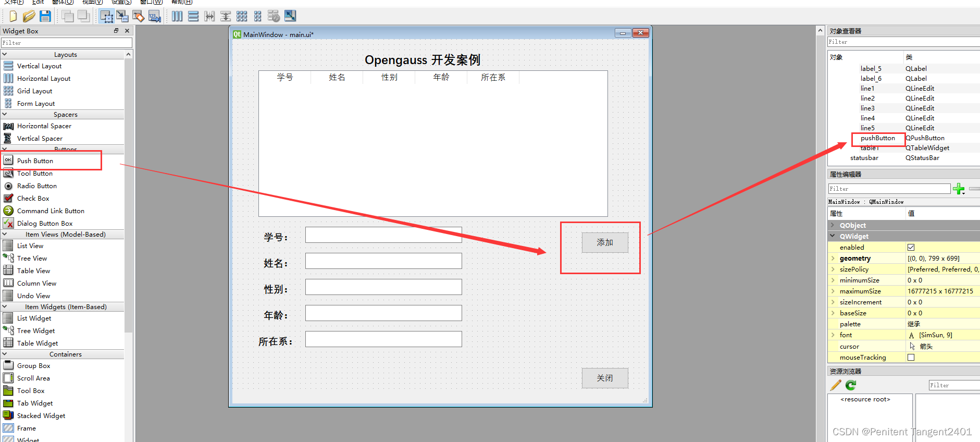Select Push Button in the Widget Box
The width and height of the screenshot is (980, 442).
pos(35,161)
